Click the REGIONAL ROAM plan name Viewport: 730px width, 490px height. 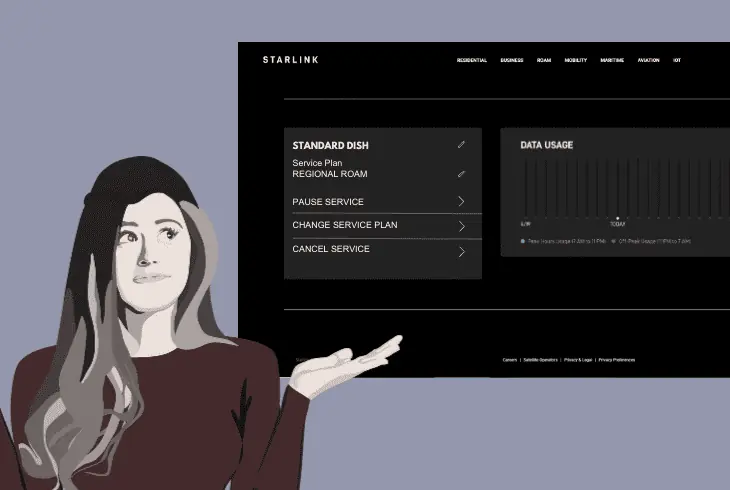pyautogui.click(x=330, y=174)
